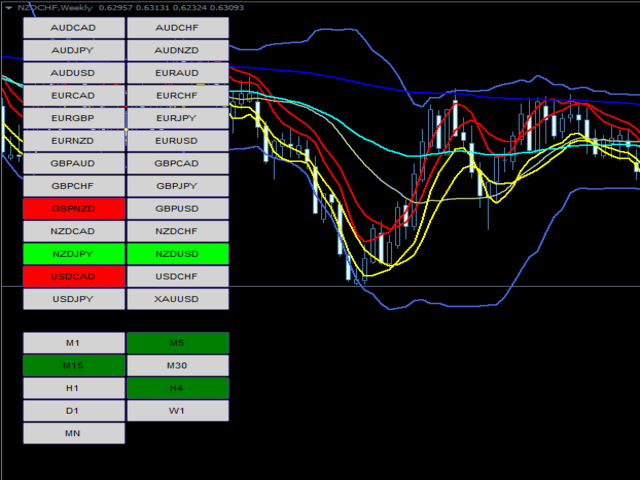Switch to W1 weekly timeframe

pyautogui.click(x=177, y=411)
